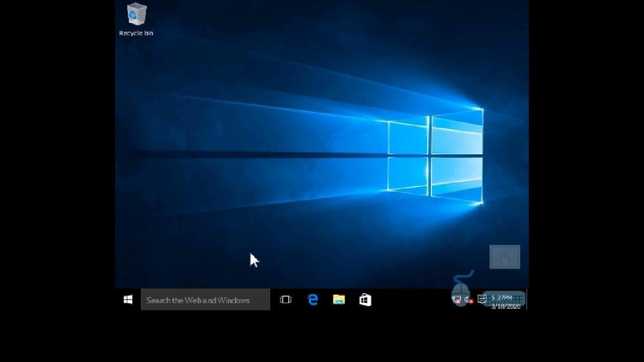The width and height of the screenshot is (644, 362).
Task: Open the Store app from the taskbar
Action: (365, 300)
